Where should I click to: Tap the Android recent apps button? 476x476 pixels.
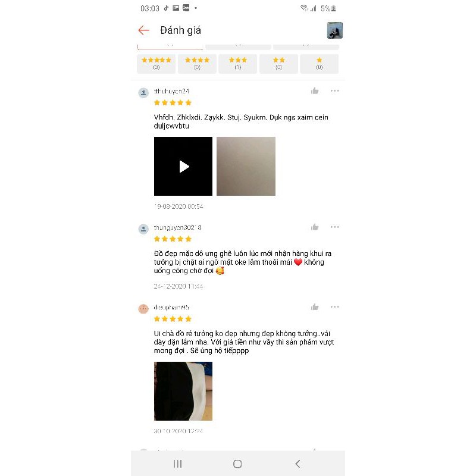[x=177, y=464]
